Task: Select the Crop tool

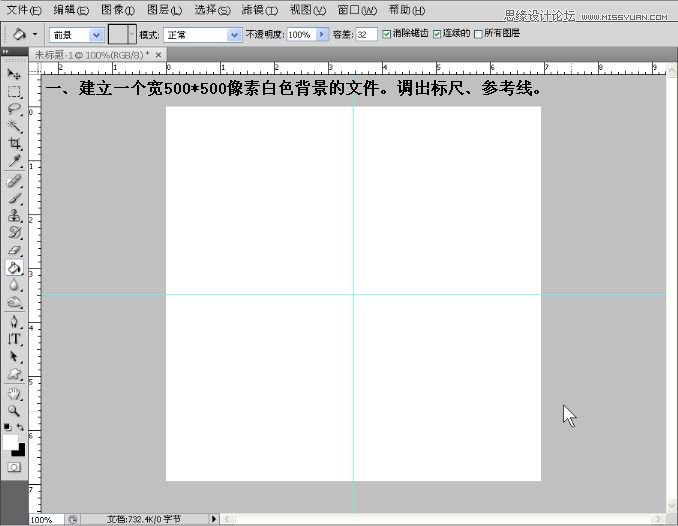Action: (x=14, y=144)
